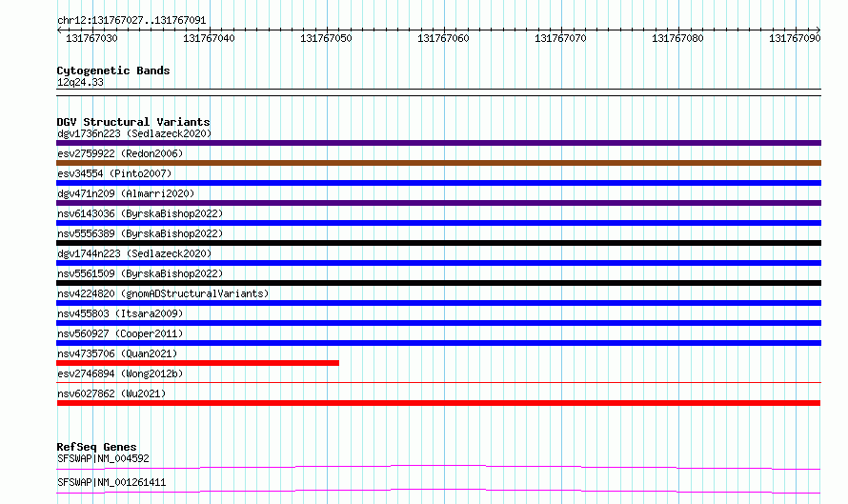Click the blue bar for nsv6143036
The width and height of the screenshot is (848, 504).
pyautogui.click(x=438, y=223)
